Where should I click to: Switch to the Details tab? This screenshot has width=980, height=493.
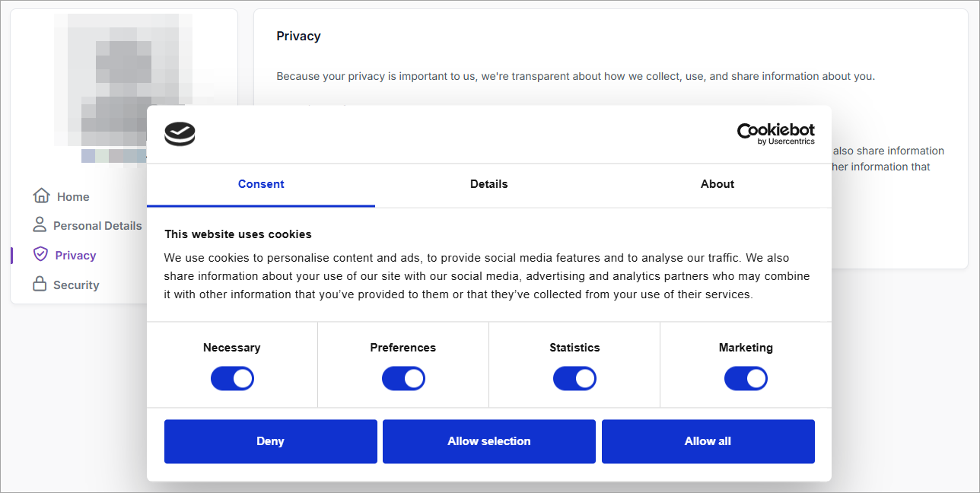tap(488, 184)
